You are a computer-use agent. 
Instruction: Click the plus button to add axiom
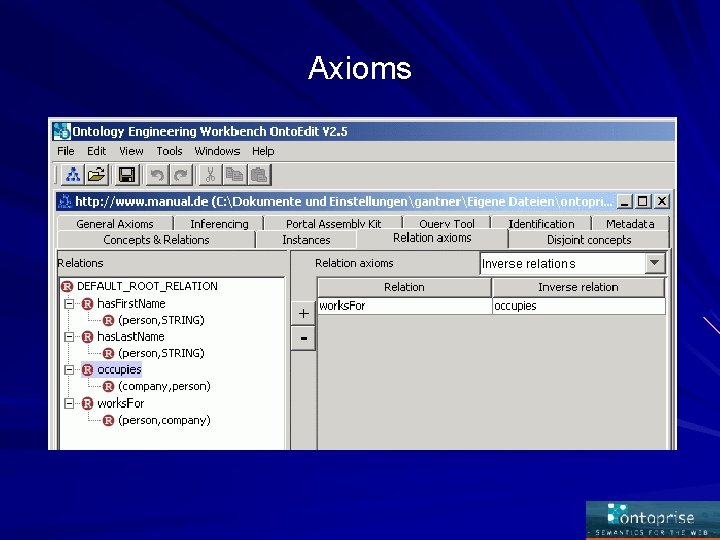tap(304, 314)
